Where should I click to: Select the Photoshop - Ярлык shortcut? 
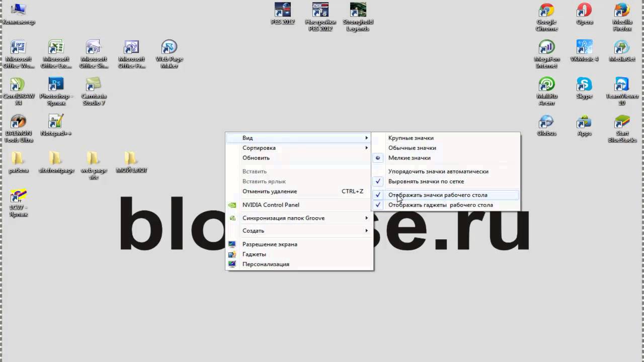coord(56,92)
